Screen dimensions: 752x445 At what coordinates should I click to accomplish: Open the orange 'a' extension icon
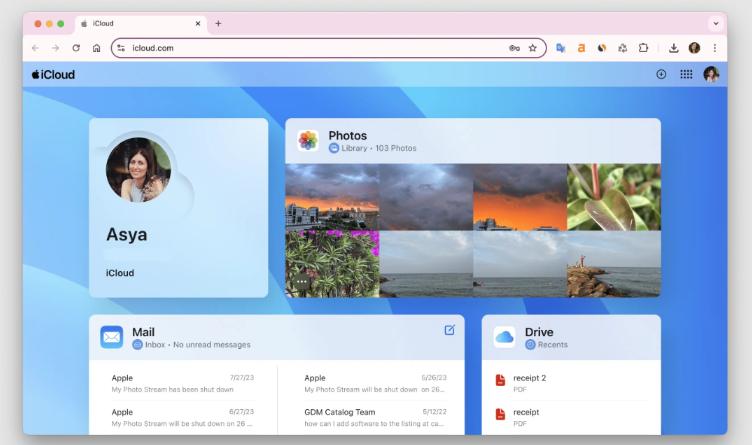[x=581, y=48]
